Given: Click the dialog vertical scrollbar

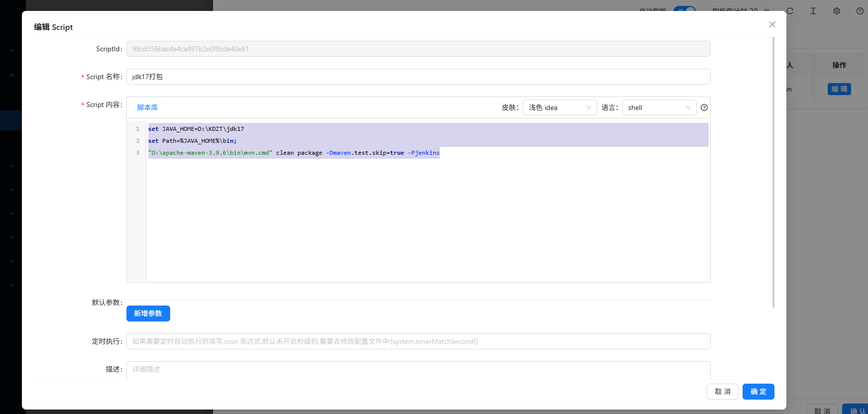Looking at the screenshot, I should (773, 172).
